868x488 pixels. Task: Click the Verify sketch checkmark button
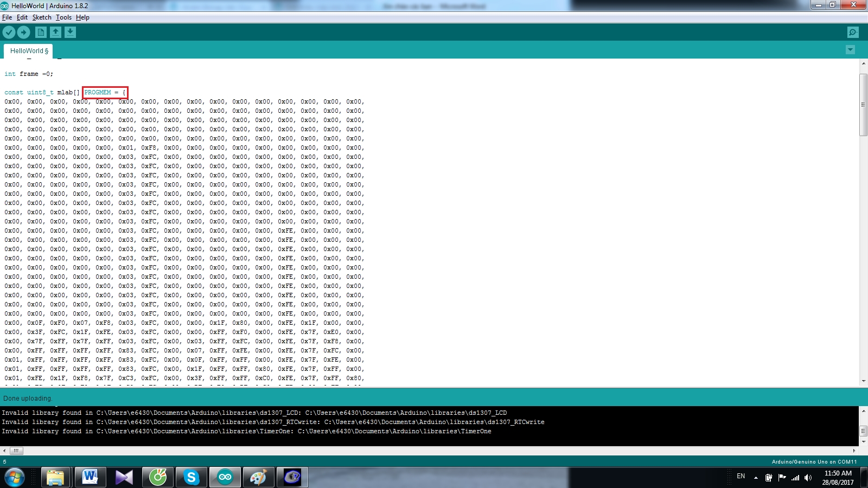[9, 33]
